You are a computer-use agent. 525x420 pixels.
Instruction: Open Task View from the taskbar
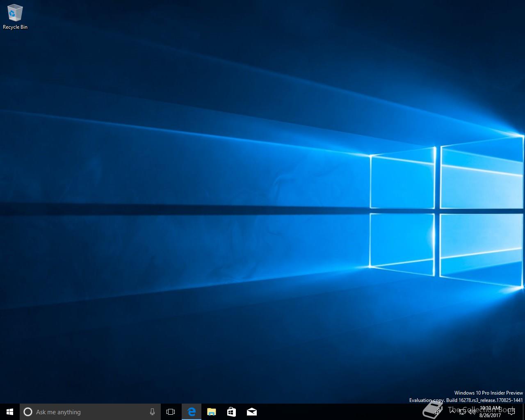point(171,412)
